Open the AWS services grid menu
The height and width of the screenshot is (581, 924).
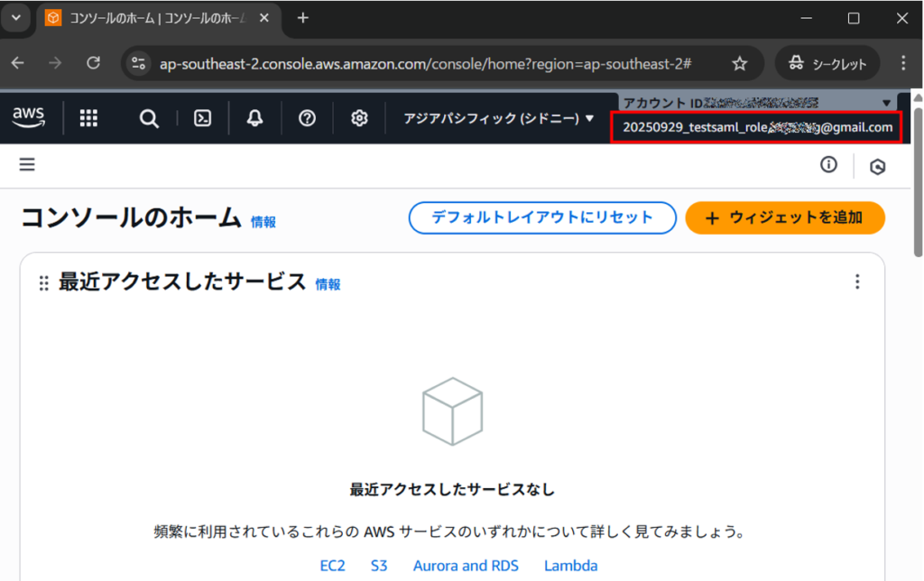pos(88,118)
